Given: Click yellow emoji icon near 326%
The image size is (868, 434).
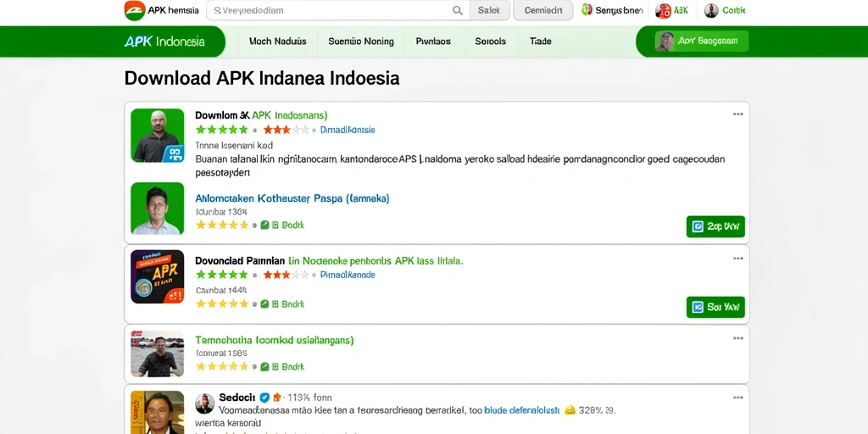Looking at the screenshot, I should click(x=570, y=411).
